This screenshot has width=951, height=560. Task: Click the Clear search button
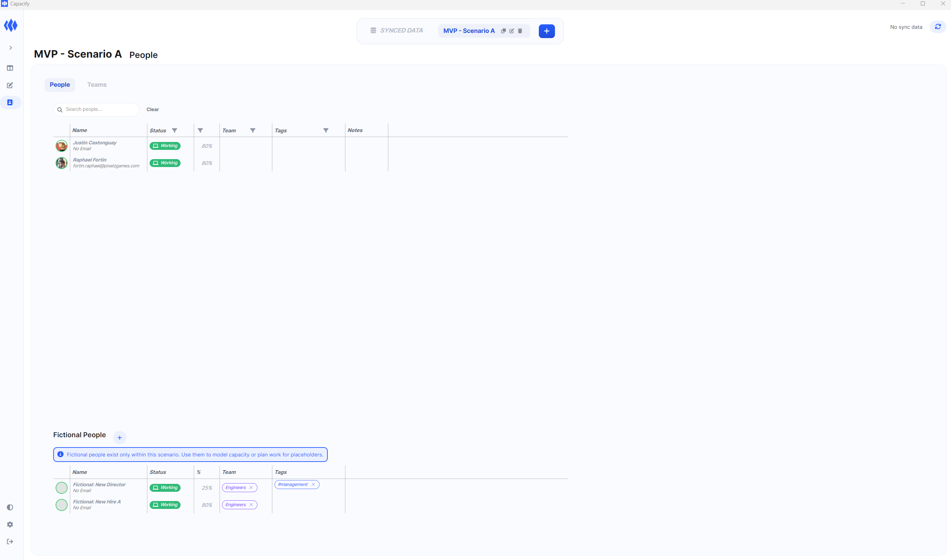[x=152, y=109]
